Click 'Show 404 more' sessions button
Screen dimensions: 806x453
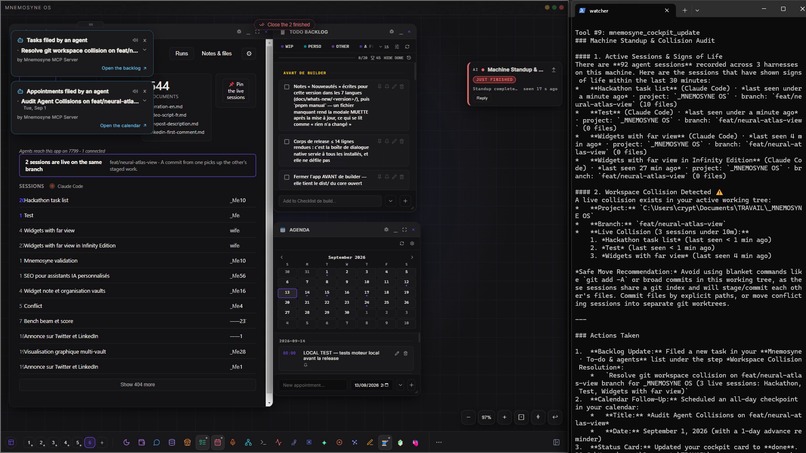[x=137, y=385]
